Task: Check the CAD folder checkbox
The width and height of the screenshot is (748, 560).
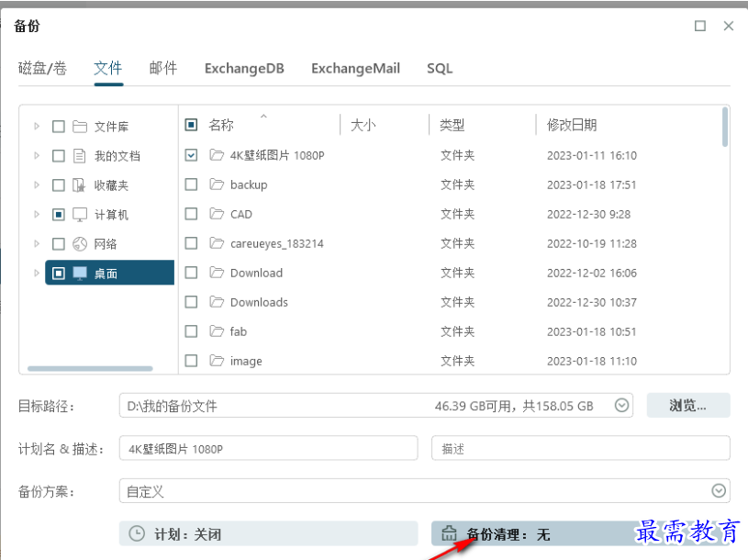Action: coord(191,214)
